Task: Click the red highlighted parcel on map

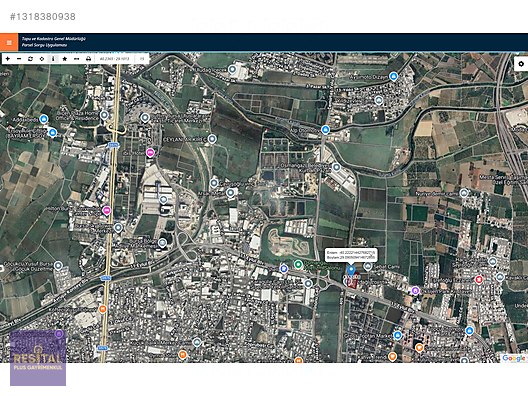Action: [353, 282]
